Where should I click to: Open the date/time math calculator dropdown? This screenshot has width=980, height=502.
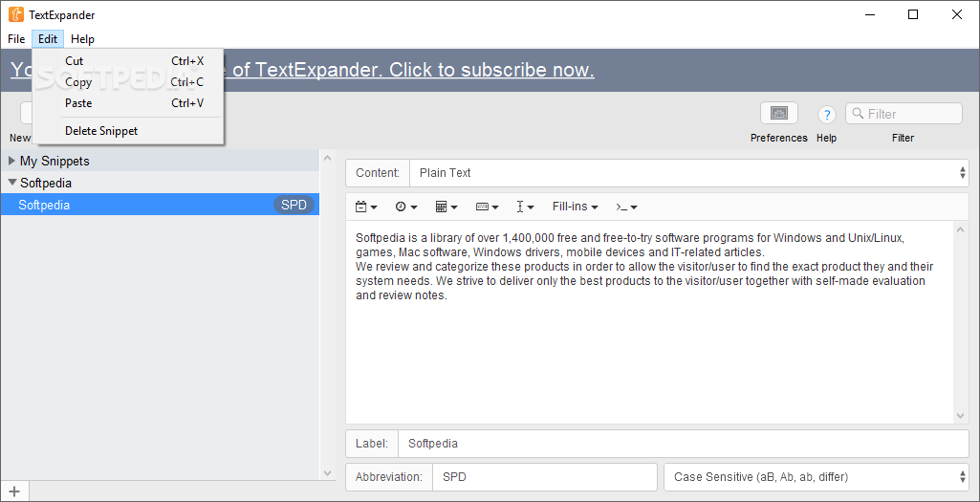point(446,207)
